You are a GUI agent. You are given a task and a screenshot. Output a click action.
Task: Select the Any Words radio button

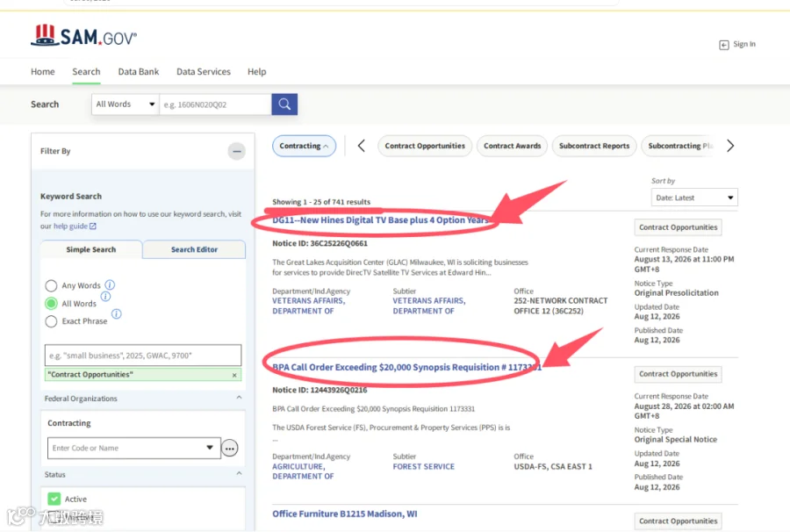pyautogui.click(x=51, y=285)
